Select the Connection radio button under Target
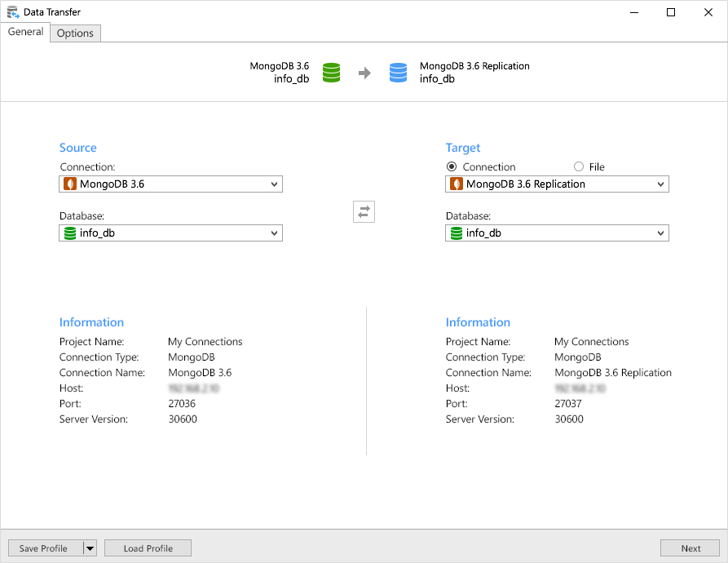This screenshot has height=563, width=728. (452, 166)
